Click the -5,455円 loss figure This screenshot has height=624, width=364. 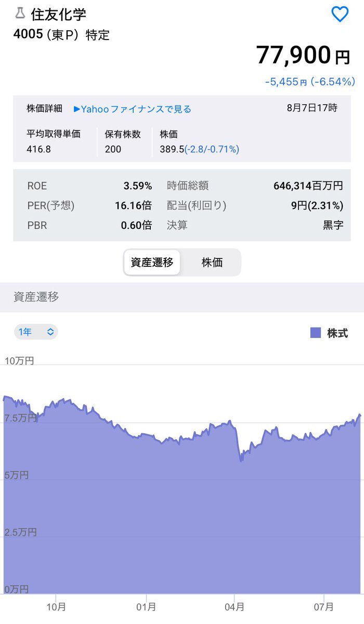(285, 82)
